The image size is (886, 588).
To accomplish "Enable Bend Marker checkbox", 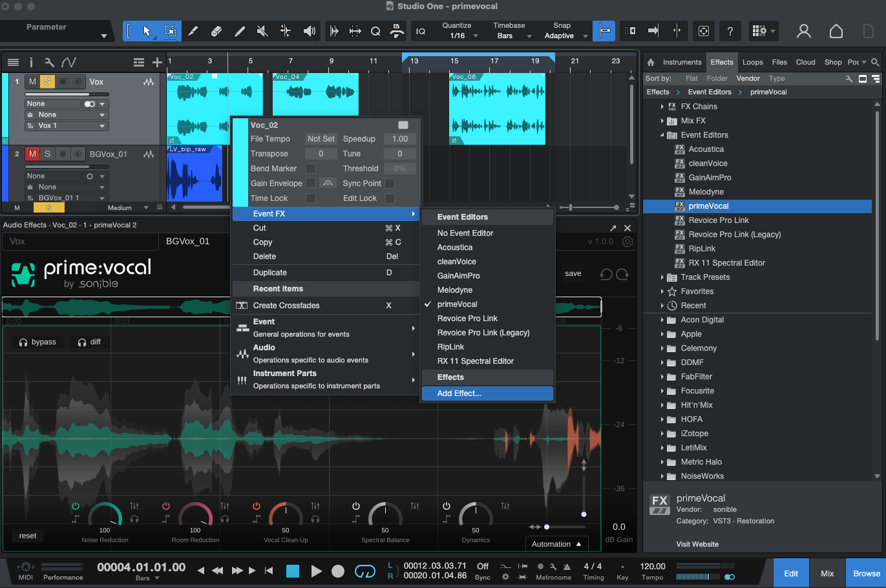I will (311, 169).
